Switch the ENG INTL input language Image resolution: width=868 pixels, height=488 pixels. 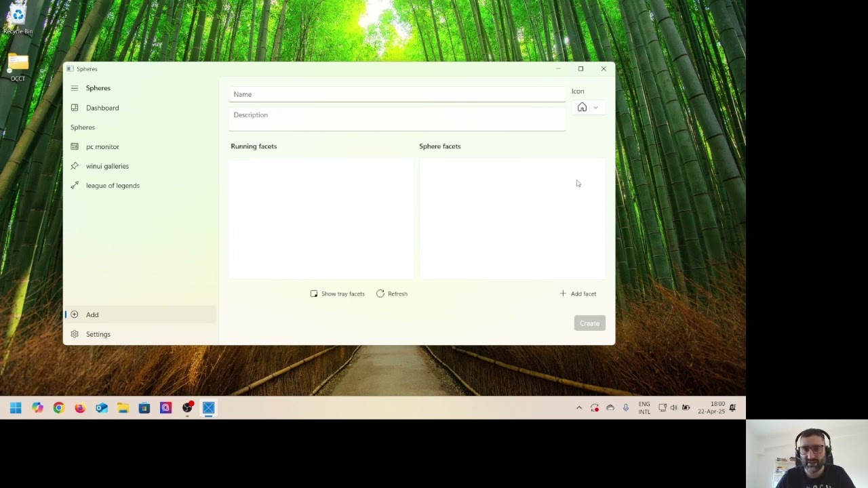coord(644,407)
